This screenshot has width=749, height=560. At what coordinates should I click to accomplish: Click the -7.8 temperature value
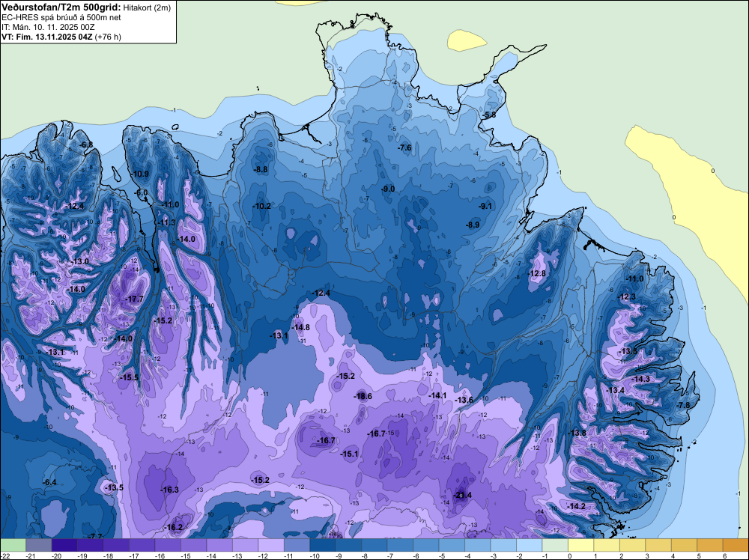coord(682,405)
